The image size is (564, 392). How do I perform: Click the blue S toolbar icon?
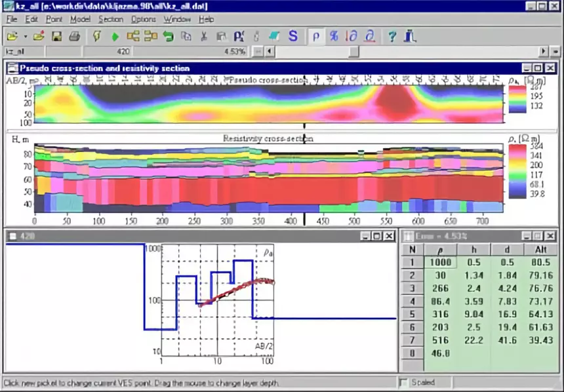293,36
